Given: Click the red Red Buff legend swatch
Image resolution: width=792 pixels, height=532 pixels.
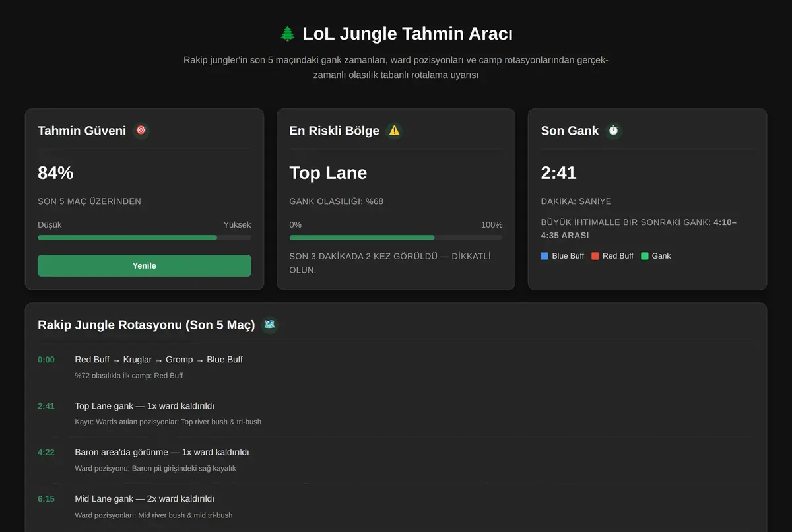Looking at the screenshot, I should (x=595, y=256).
